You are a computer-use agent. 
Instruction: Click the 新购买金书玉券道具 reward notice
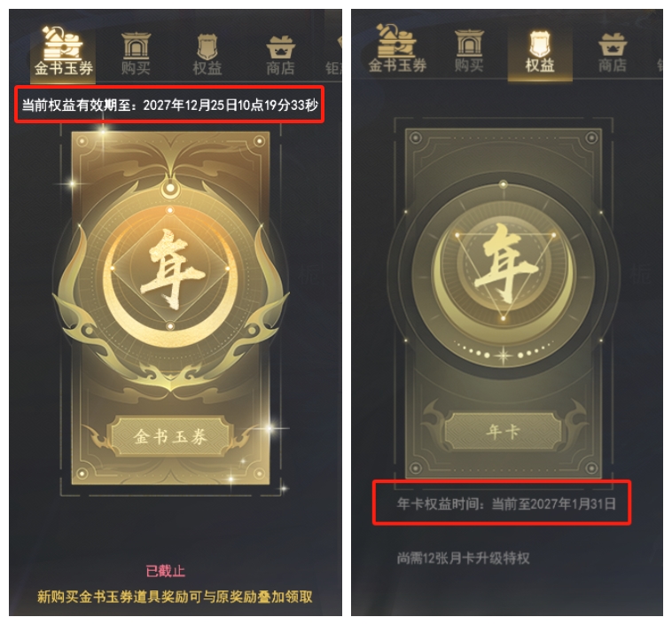point(175,597)
